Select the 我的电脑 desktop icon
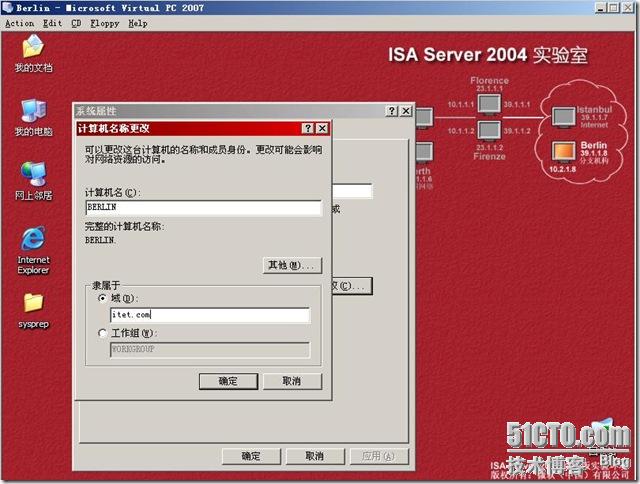This screenshot has width=640, height=484. [33, 118]
